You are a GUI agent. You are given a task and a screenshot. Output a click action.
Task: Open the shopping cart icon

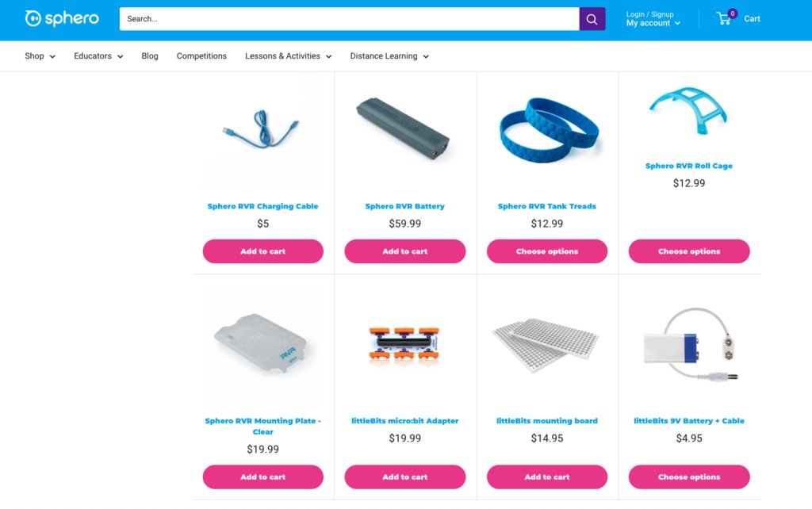(x=725, y=19)
